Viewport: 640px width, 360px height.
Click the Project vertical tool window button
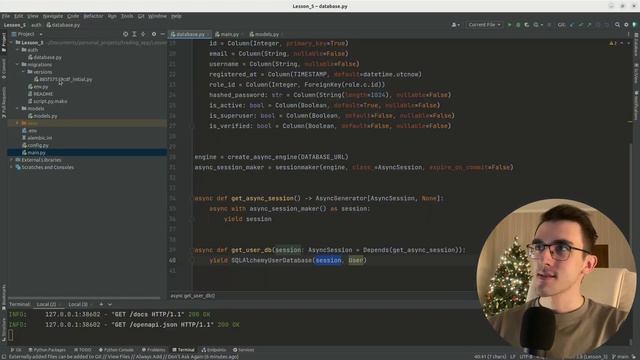4,42
